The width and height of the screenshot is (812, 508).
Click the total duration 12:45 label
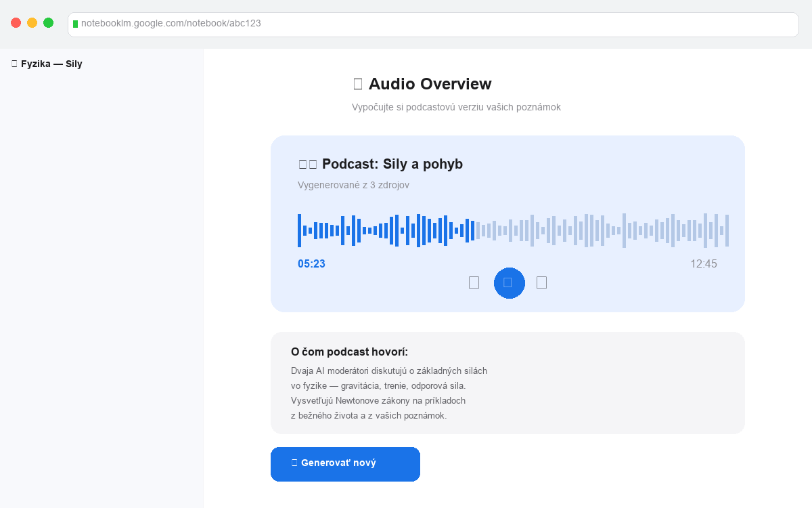coord(704,263)
